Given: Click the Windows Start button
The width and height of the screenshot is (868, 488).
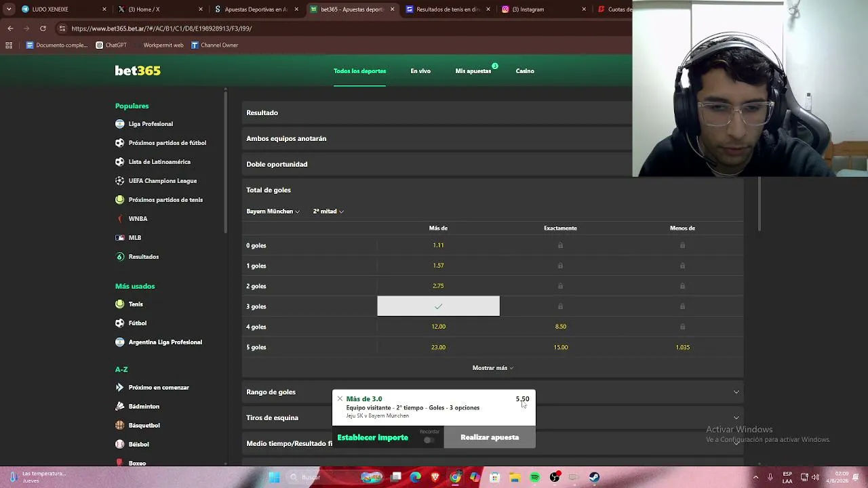Looking at the screenshot, I should [274, 477].
